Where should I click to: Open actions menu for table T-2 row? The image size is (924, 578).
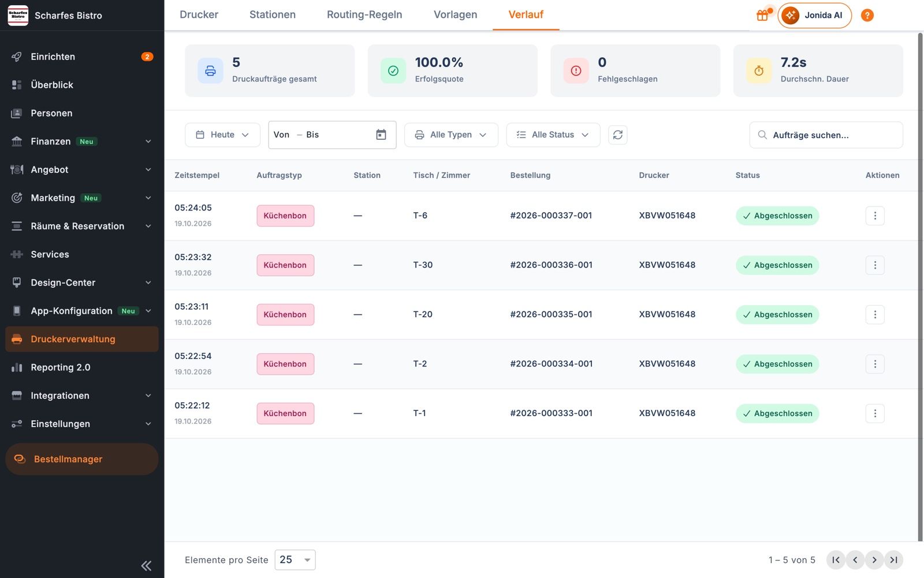pos(875,364)
